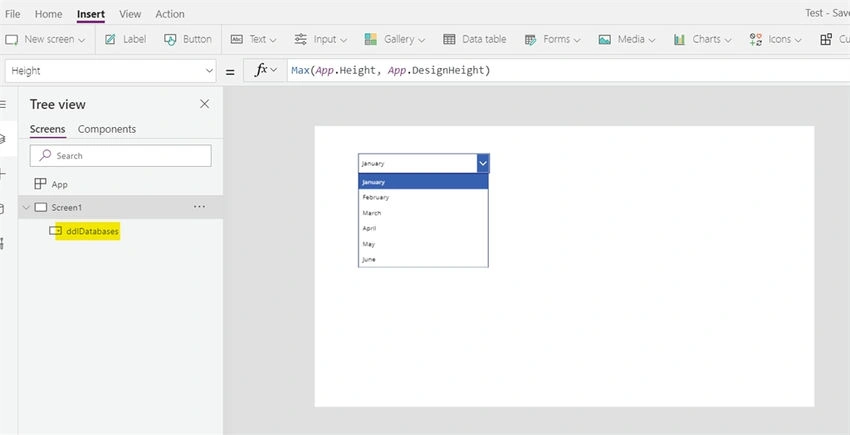Open the Icons insert menu

[775, 39]
